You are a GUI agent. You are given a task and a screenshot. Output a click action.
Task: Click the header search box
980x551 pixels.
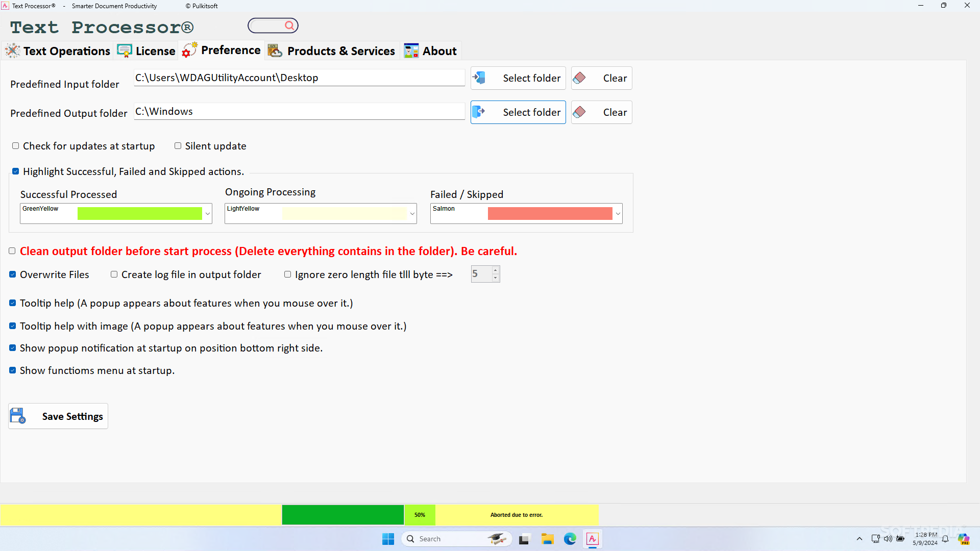click(x=273, y=26)
